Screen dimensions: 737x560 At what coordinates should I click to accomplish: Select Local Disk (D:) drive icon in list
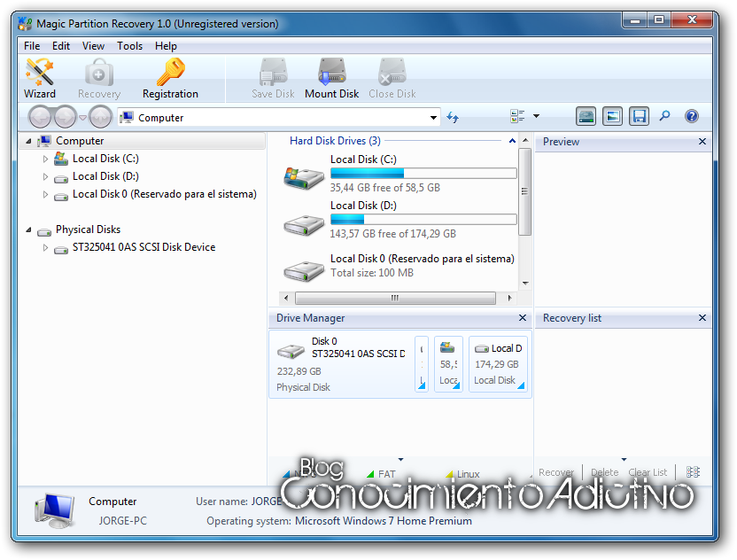pyautogui.click(x=304, y=225)
